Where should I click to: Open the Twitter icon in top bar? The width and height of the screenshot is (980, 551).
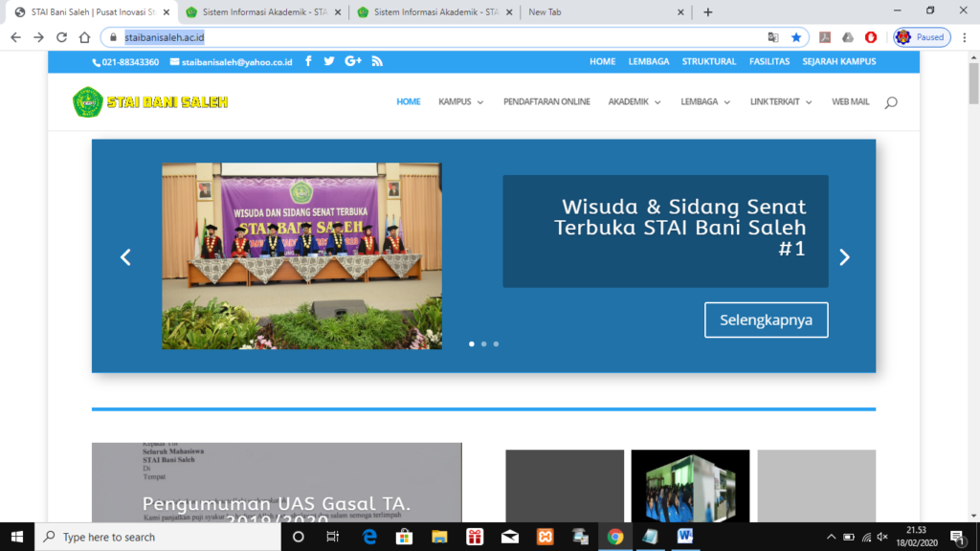point(329,61)
